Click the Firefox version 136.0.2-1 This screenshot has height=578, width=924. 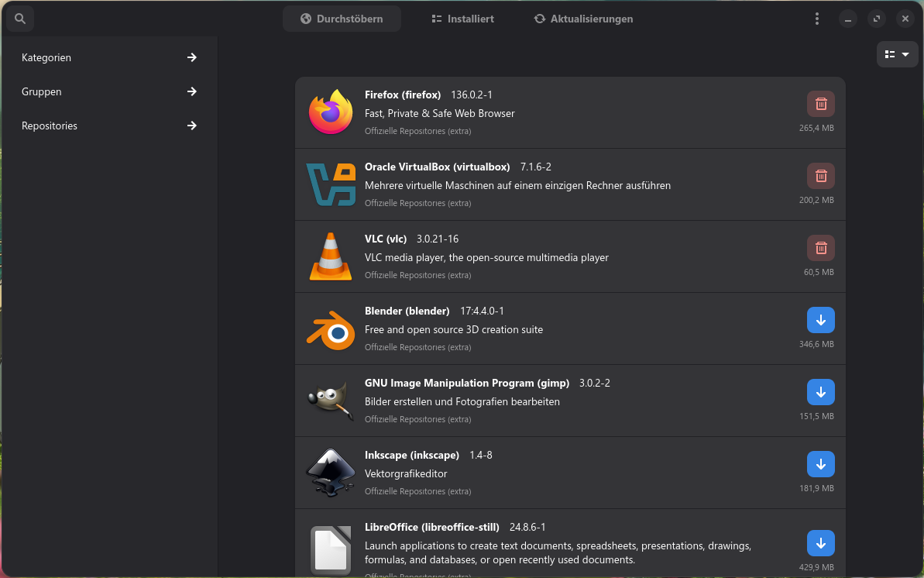472,95
